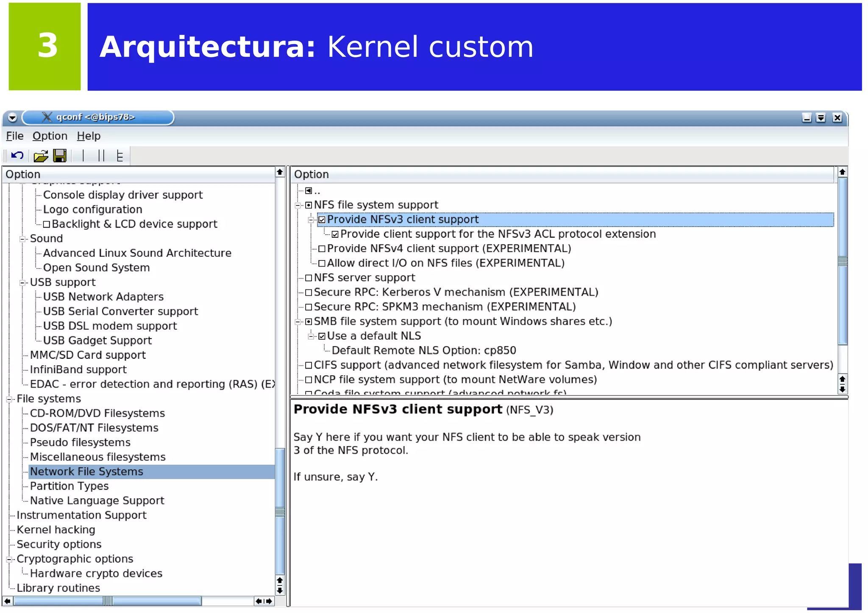Image resolution: width=868 pixels, height=613 pixels.
Task: Select MMC/SD Card support tree item
Action: 88,355
